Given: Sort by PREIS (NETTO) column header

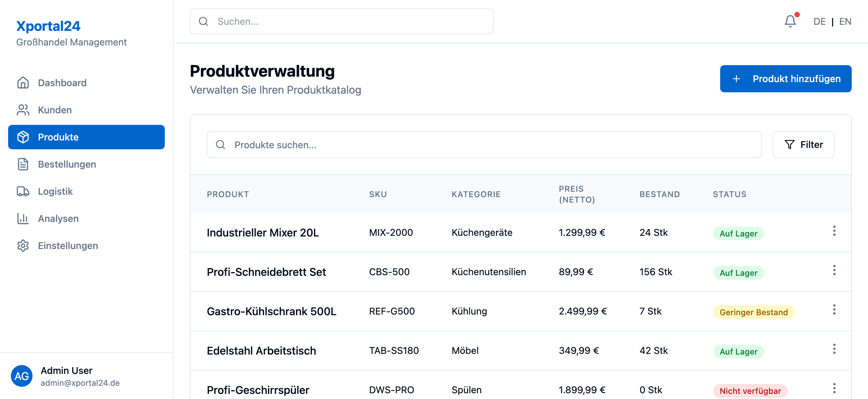Looking at the screenshot, I should click(x=577, y=194).
